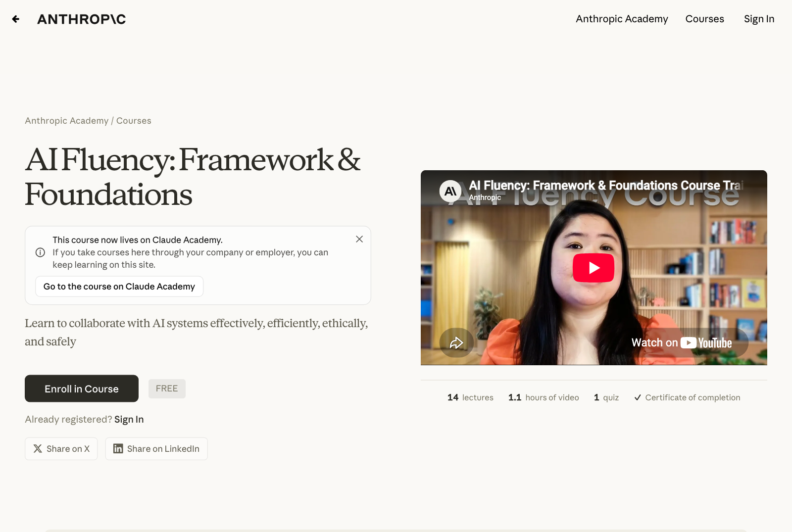Click the '14 lectures' stat
792x532 pixels.
tap(470, 397)
